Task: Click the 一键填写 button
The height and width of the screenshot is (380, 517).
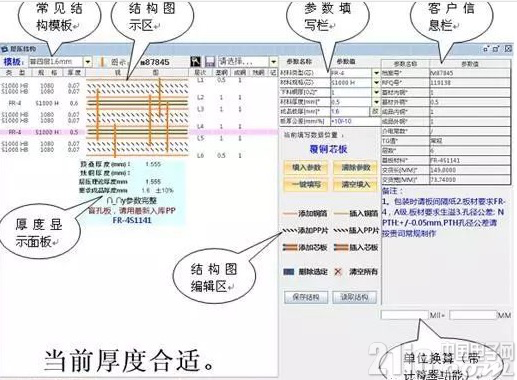Action: point(306,184)
